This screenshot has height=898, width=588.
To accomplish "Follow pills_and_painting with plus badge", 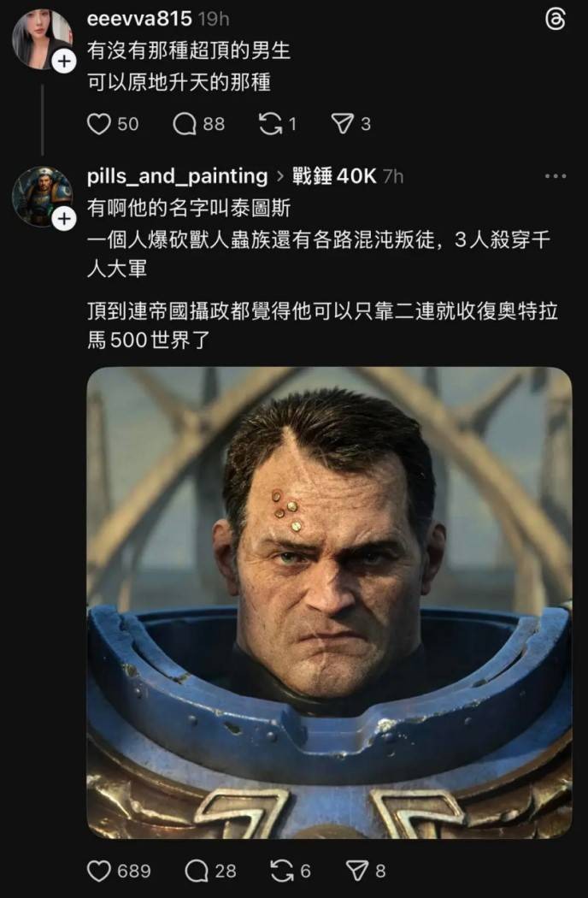I will pos(64,219).
